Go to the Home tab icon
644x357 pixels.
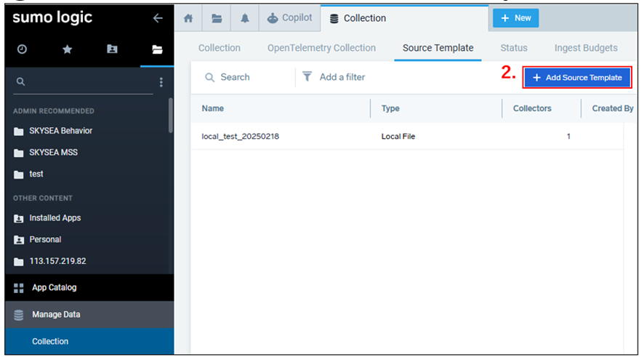[x=188, y=18]
